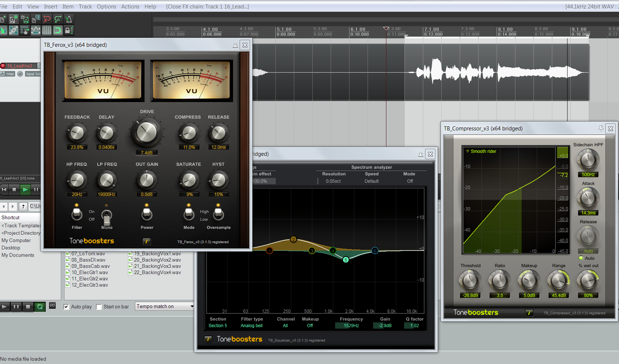The width and height of the screenshot is (619, 364).
Task: Enable the Start on bar checkbox
Action: click(x=99, y=307)
